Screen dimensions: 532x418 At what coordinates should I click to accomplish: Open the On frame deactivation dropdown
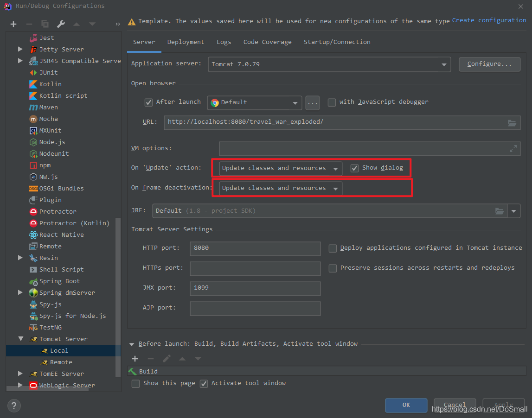281,189
